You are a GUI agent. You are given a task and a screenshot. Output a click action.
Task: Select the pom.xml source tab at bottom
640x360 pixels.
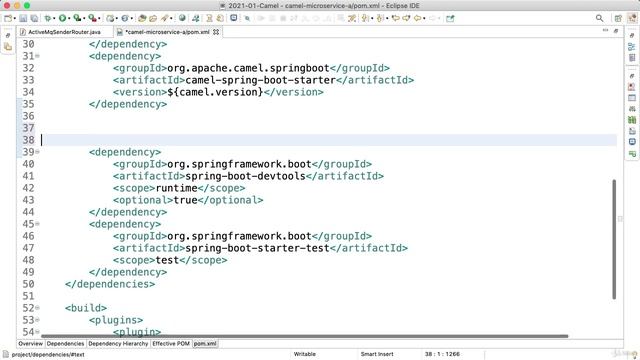click(205, 344)
